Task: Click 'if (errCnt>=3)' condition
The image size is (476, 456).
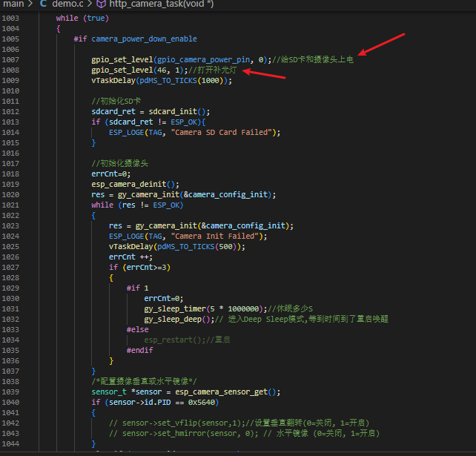Action: [139, 268]
